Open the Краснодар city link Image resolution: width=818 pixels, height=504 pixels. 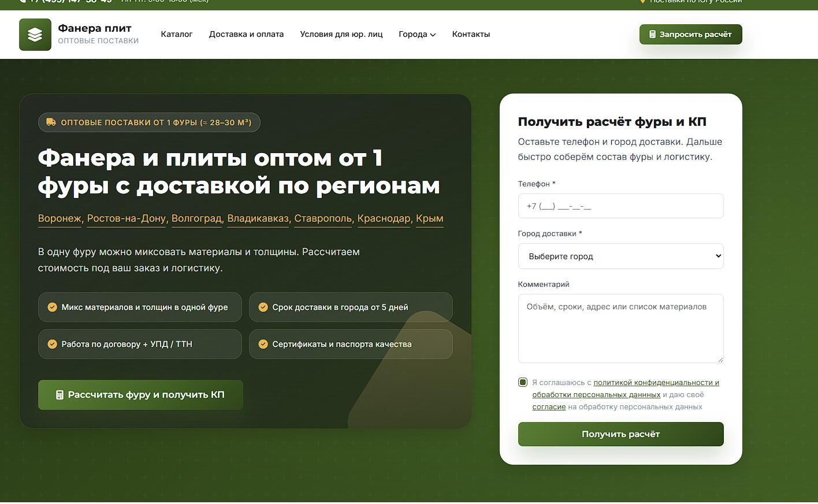tap(384, 218)
